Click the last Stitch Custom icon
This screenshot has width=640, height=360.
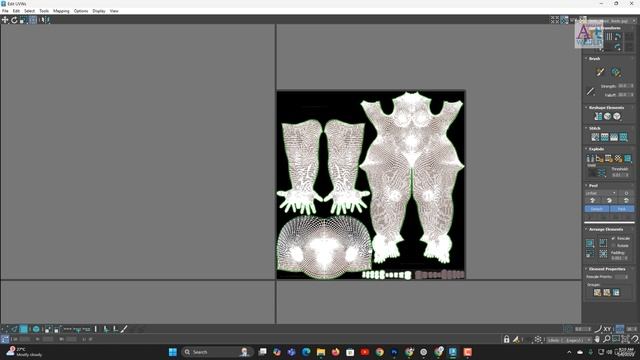click(x=623, y=137)
